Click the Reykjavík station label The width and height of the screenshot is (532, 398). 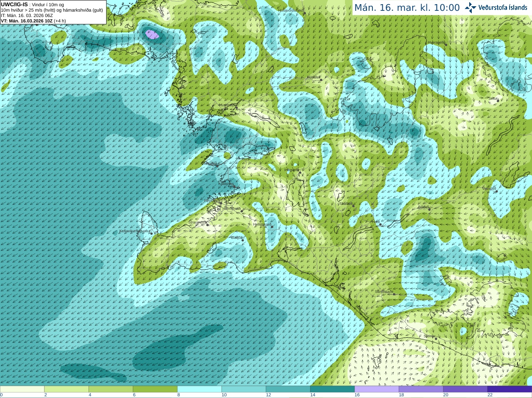tap(212, 201)
